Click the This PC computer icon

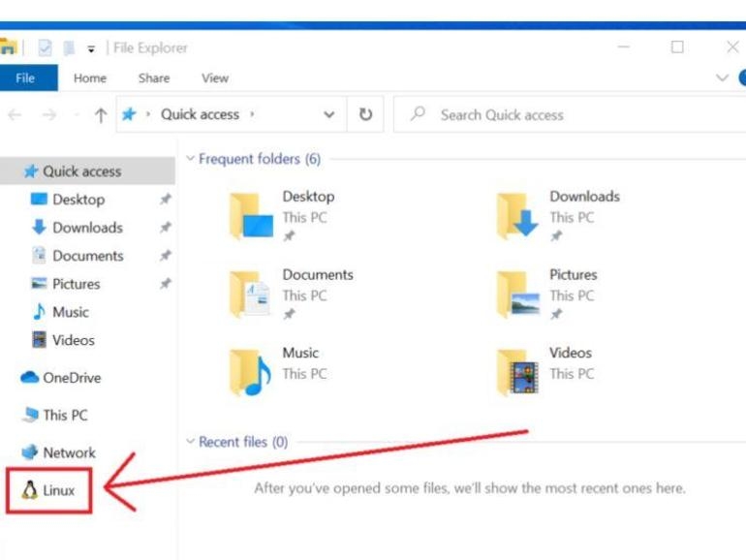30,415
